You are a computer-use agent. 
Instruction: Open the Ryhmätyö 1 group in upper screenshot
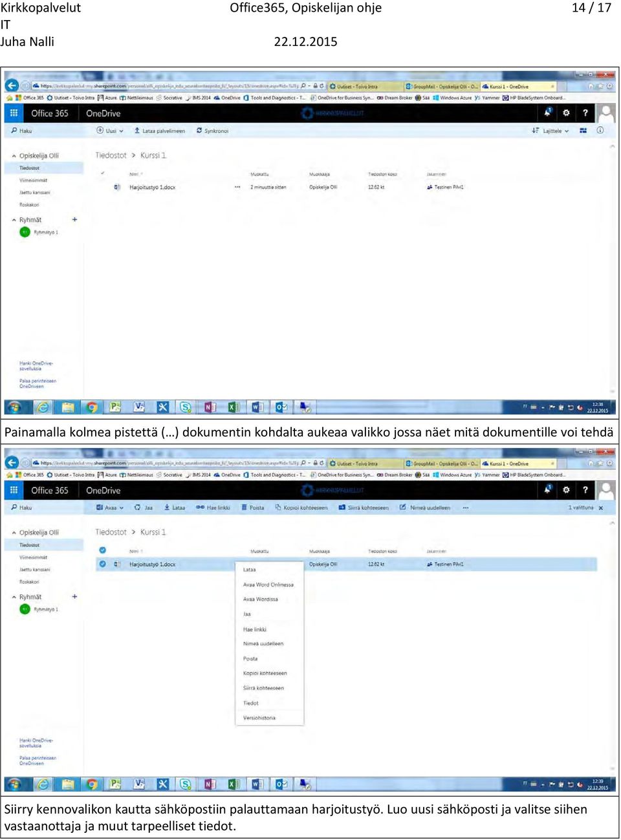[39, 232]
